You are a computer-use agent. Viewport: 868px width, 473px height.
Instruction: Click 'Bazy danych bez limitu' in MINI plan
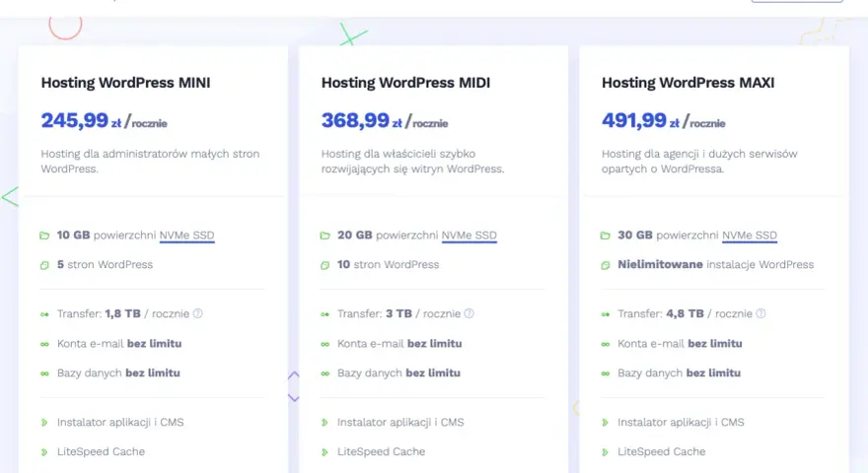point(118,372)
